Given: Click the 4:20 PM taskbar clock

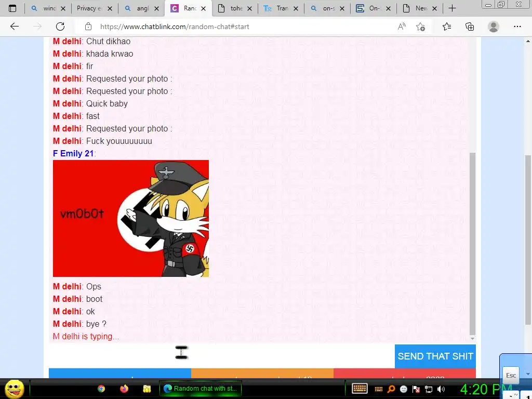Looking at the screenshot, I should [x=486, y=389].
